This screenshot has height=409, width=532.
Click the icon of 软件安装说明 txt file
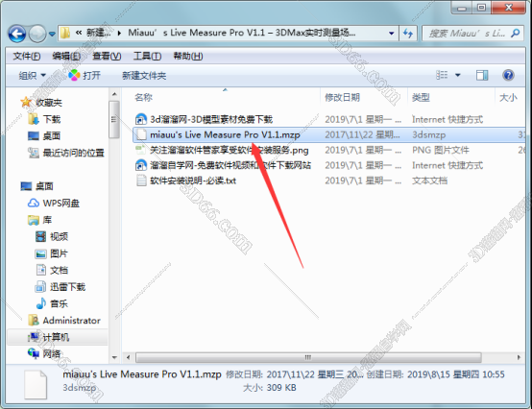pos(141,180)
